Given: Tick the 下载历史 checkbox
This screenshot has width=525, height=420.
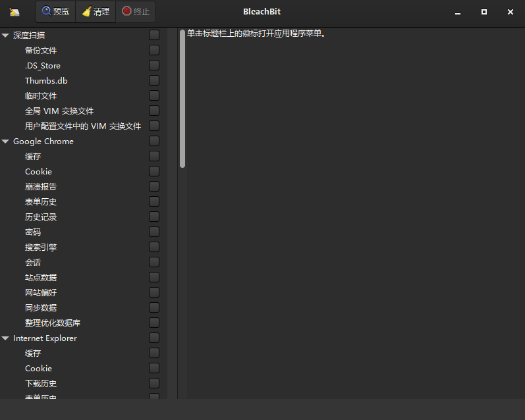Looking at the screenshot, I should click(154, 383).
